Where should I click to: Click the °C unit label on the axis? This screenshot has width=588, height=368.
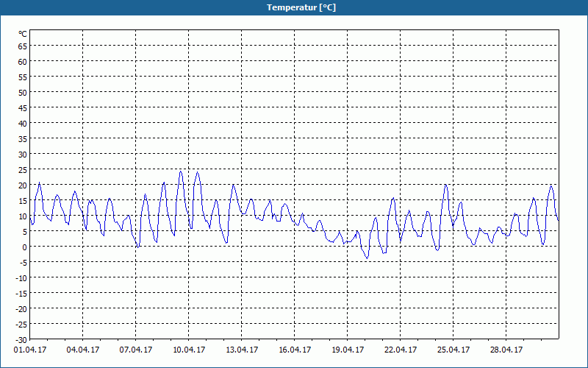23,34
